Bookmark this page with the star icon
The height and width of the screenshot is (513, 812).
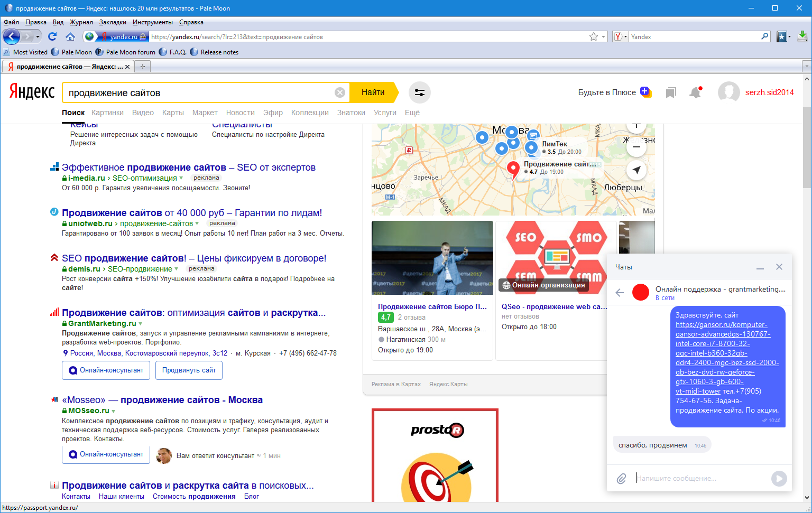[594, 36]
